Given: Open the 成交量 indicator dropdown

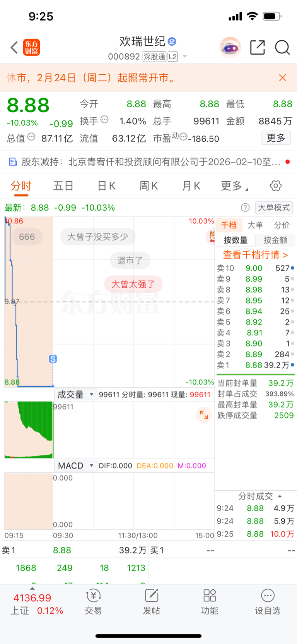Looking at the screenshot, I should tap(75, 395).
